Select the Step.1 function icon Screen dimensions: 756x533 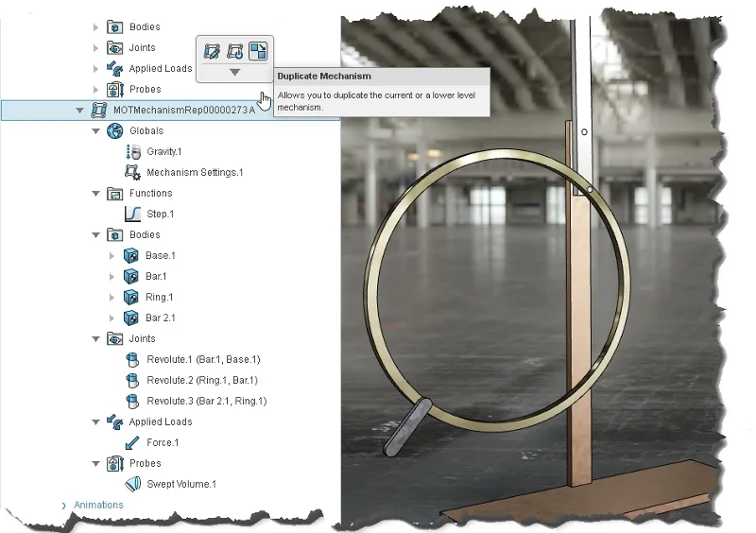tap(132, 214)
